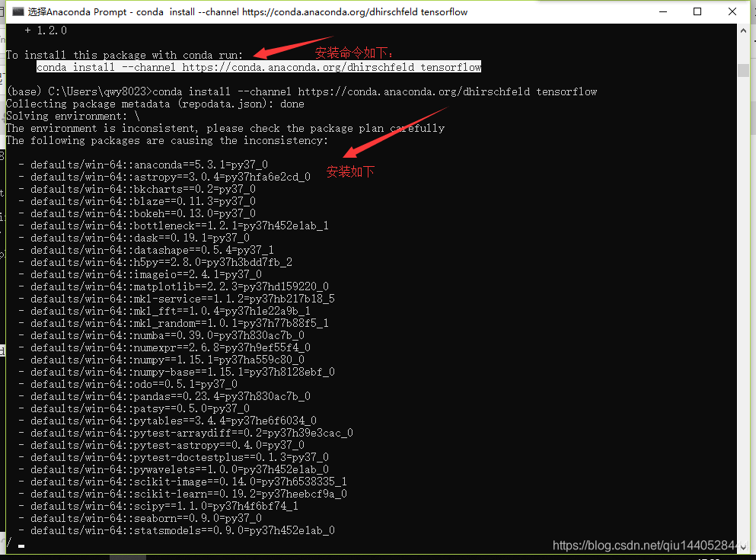Click the blaze==0.11.3 package line
The height and width of the screenshot is (560, 756).
pyautogui.click(x=137, y=201)
